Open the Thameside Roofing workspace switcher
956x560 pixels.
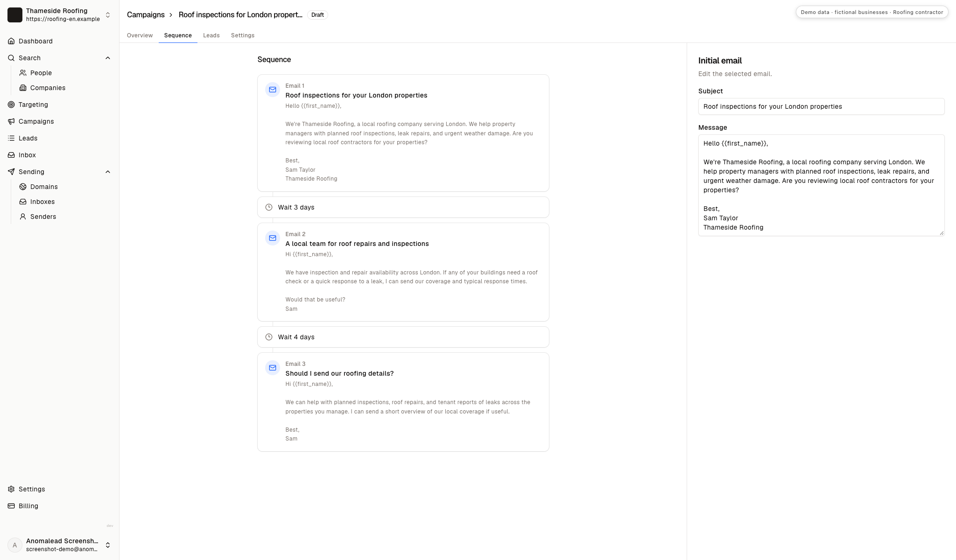(x=59, y=15)
